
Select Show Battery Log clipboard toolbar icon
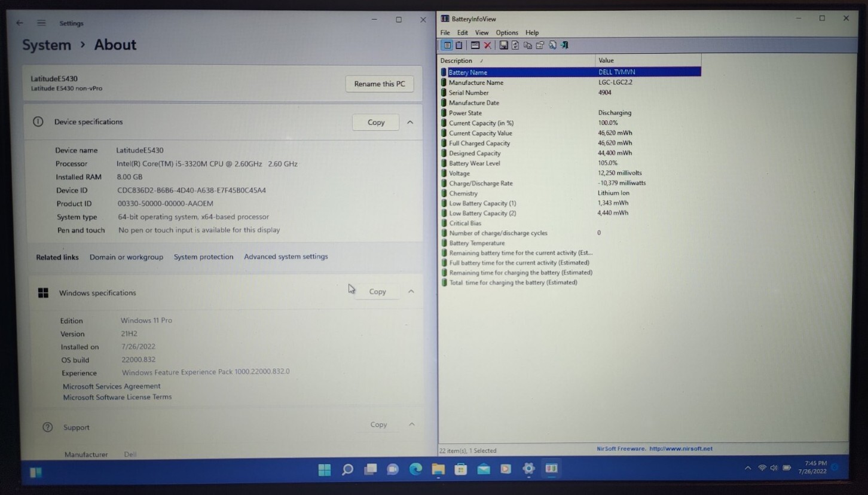pyautogui.click(x=459, y=45)
